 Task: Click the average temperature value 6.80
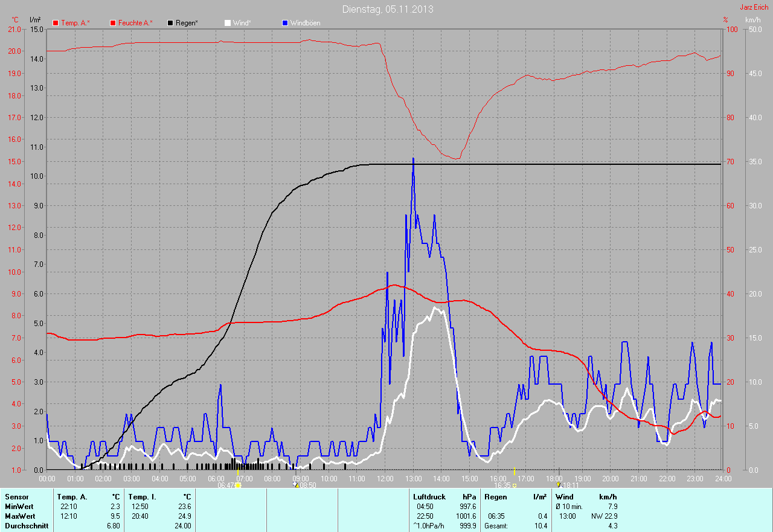[x=115, y=526]
